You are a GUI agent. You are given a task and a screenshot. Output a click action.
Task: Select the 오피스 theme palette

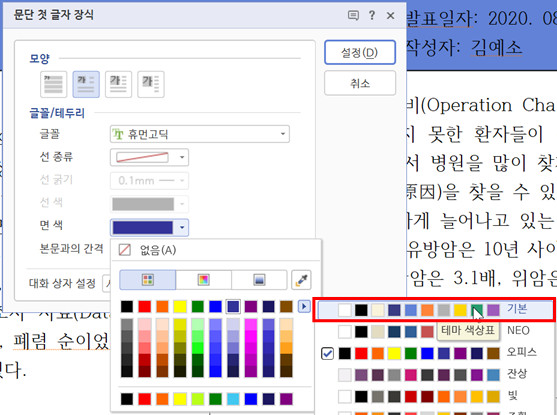(434, 353)
